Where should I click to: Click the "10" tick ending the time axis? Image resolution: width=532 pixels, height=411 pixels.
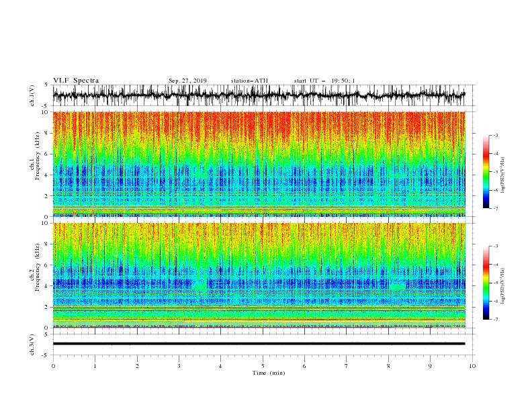[x=472, y=366]
